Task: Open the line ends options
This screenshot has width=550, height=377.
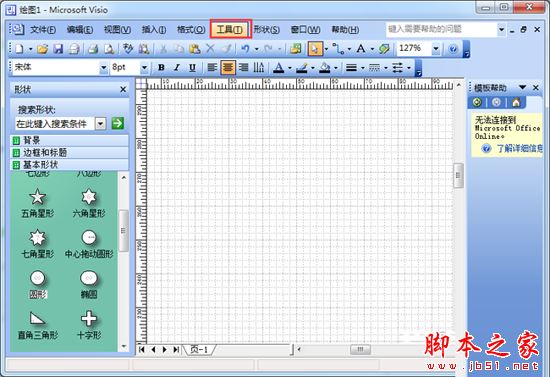Action: click(x=397, y=67)
